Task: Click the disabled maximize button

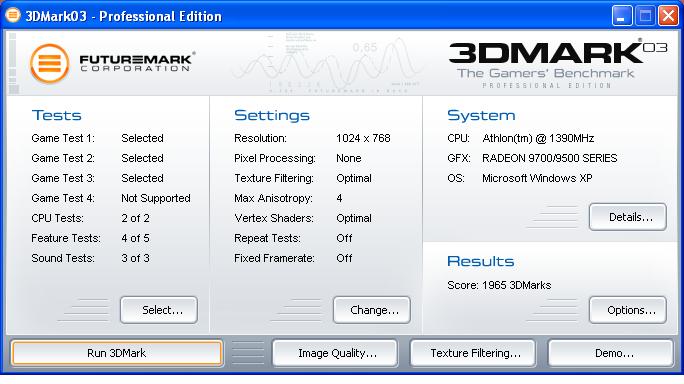Action: 645,16
